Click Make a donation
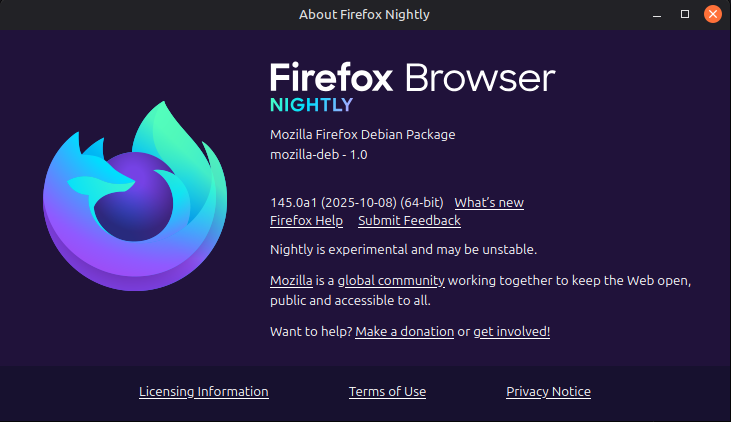This screenshot has height=422, width=731. [404, 331]
